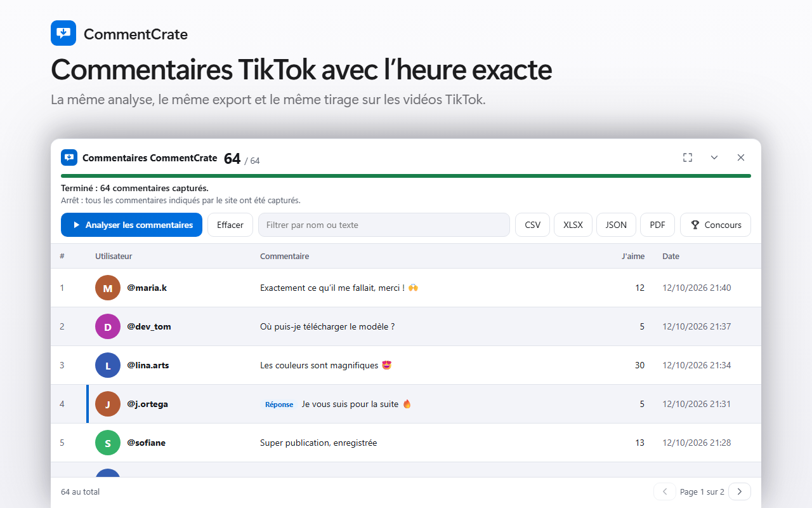Click '64 au total' footer text
812x508 pixels.
point(80,491)
